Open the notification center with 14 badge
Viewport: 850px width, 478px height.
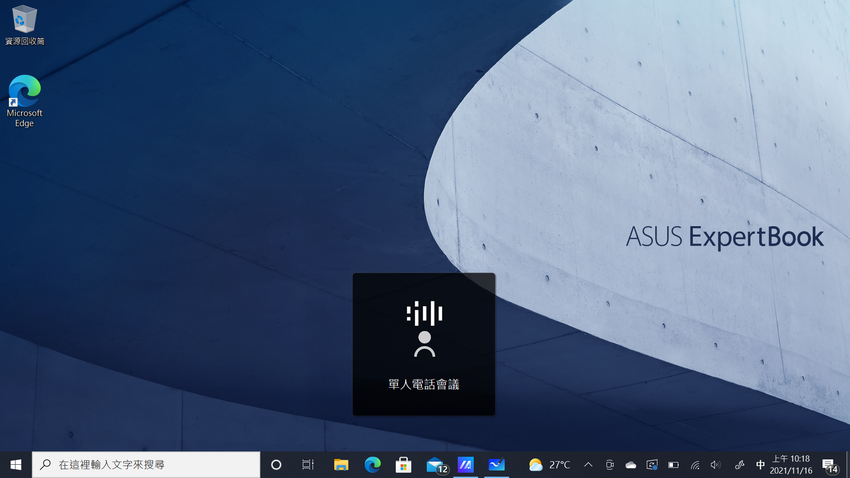click(829, 464)
